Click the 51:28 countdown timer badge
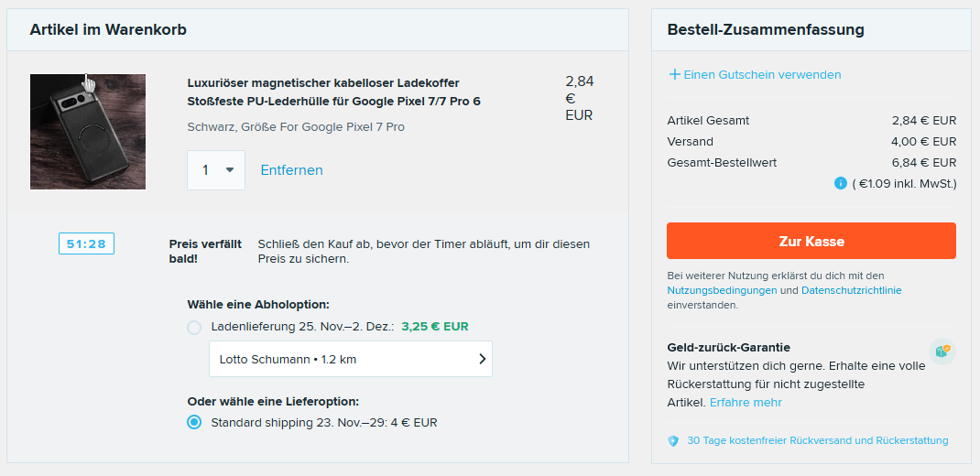The height and width of the screenshot is (476, 980). pos(86,243)
